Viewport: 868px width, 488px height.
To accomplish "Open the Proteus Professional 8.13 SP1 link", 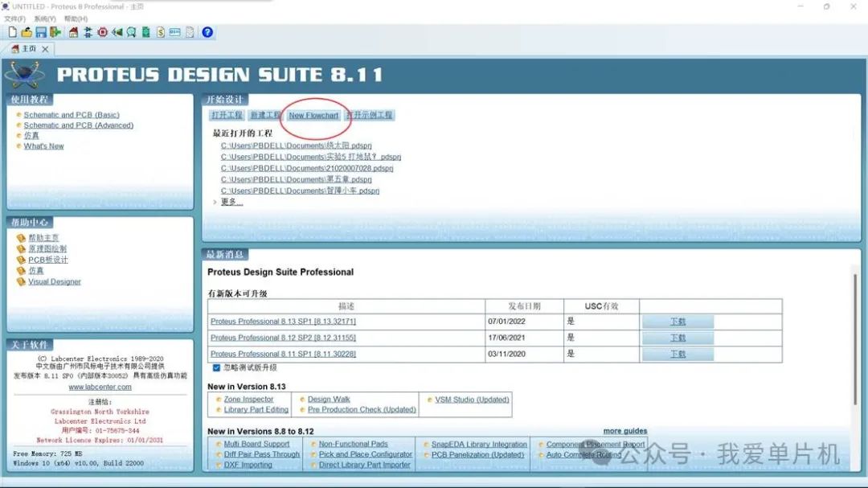I will click(x=283, y=322).
